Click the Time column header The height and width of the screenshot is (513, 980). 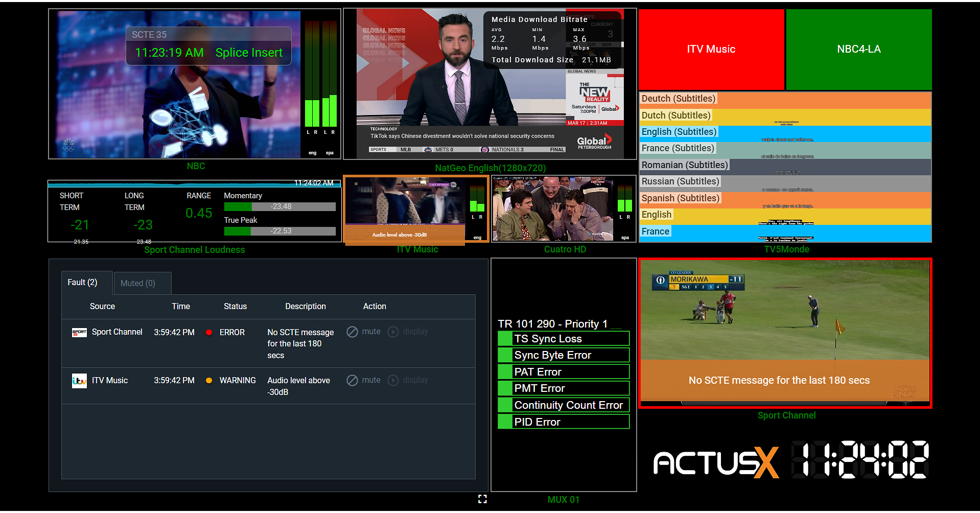[x=181, y=307]
